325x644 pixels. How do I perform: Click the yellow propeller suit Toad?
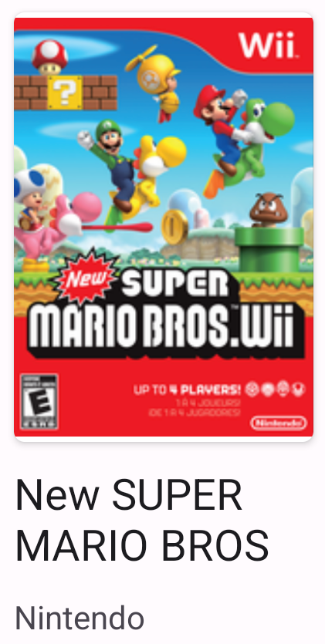pyautogui.click(x=157, y=83)
